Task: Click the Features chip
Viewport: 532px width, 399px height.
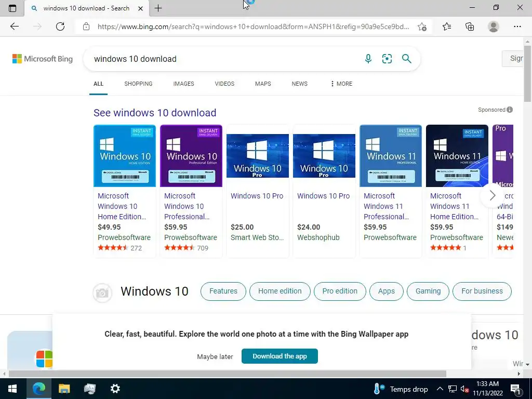Action: pos(223,291)
